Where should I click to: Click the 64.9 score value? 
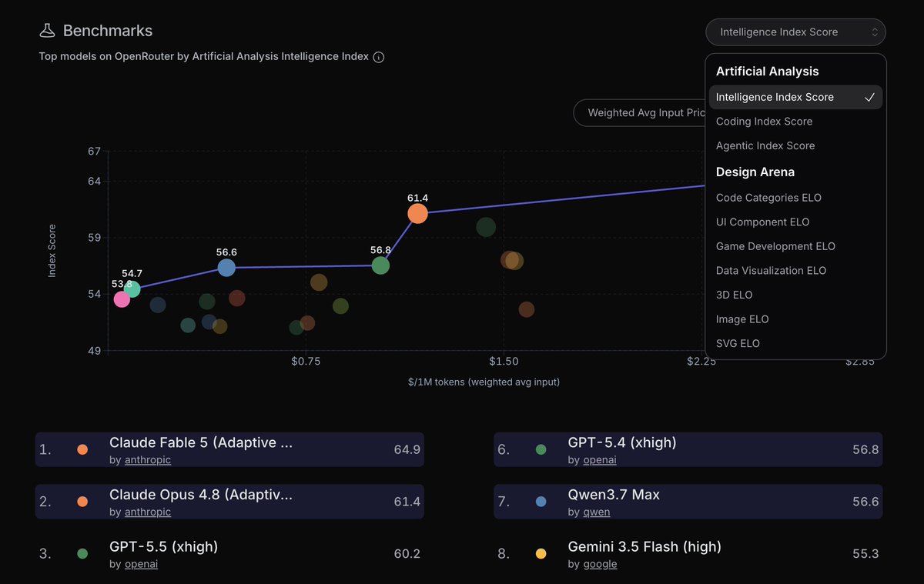tap(407, 449)
